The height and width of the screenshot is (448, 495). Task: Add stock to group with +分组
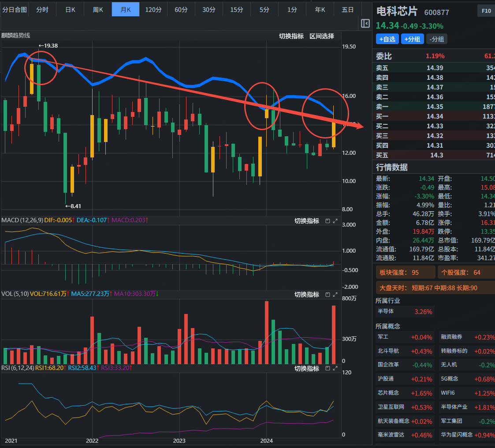click(x=412, y=39)
